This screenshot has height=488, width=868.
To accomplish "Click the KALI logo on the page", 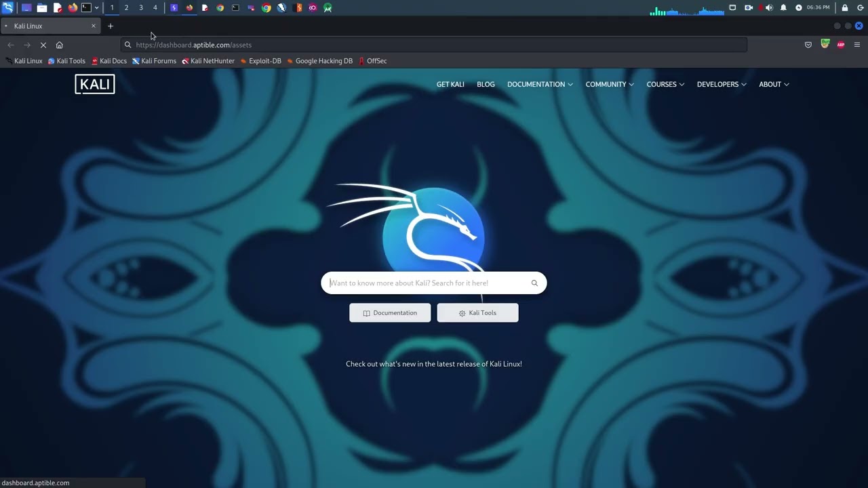I will 95,84.
